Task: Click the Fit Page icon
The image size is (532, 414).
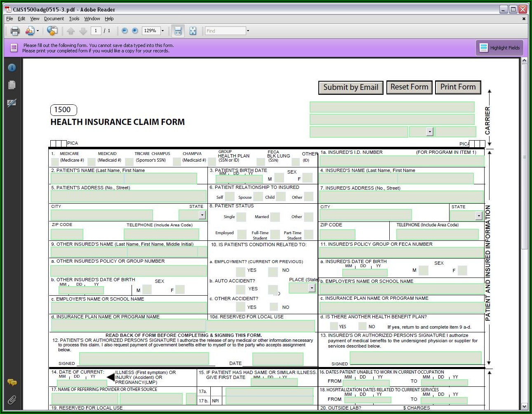Action: [x=193, y=31]
